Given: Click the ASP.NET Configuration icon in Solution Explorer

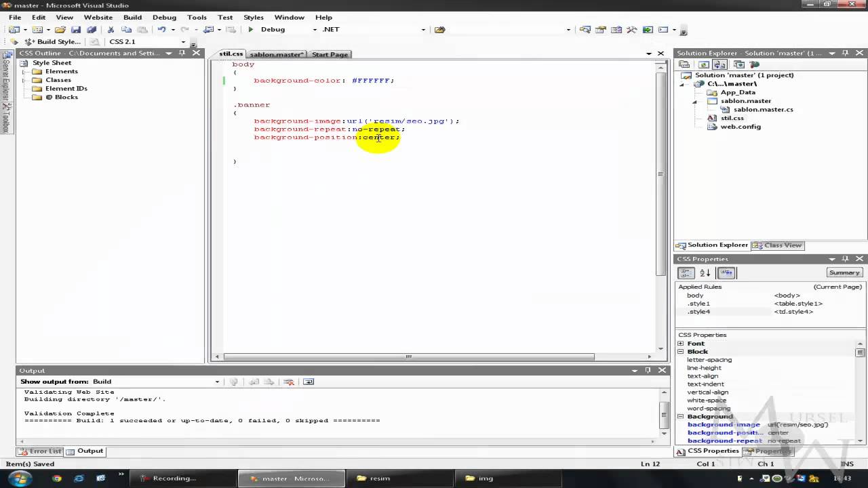Looking at the screenshot, I should click(x=755, y=64).
